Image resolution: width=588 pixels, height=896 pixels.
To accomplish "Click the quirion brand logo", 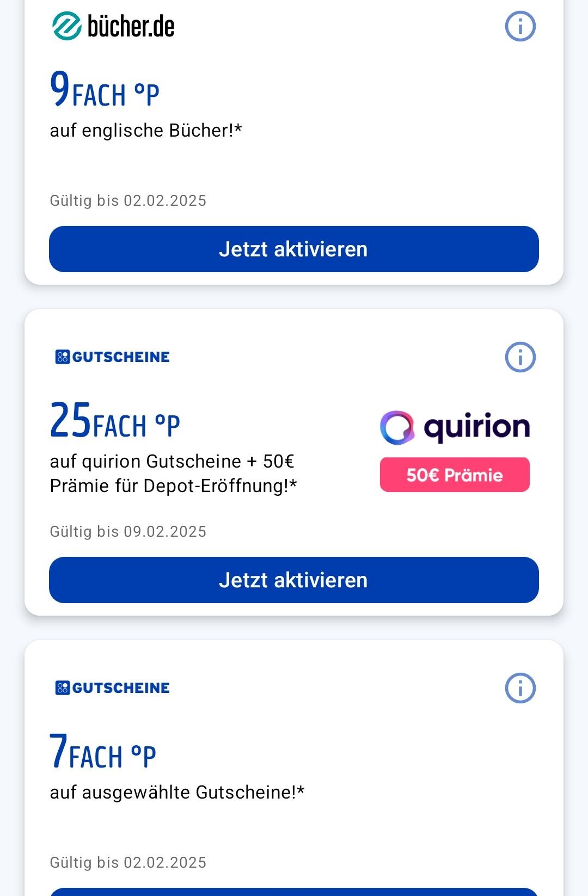I will tap(455, 427).
